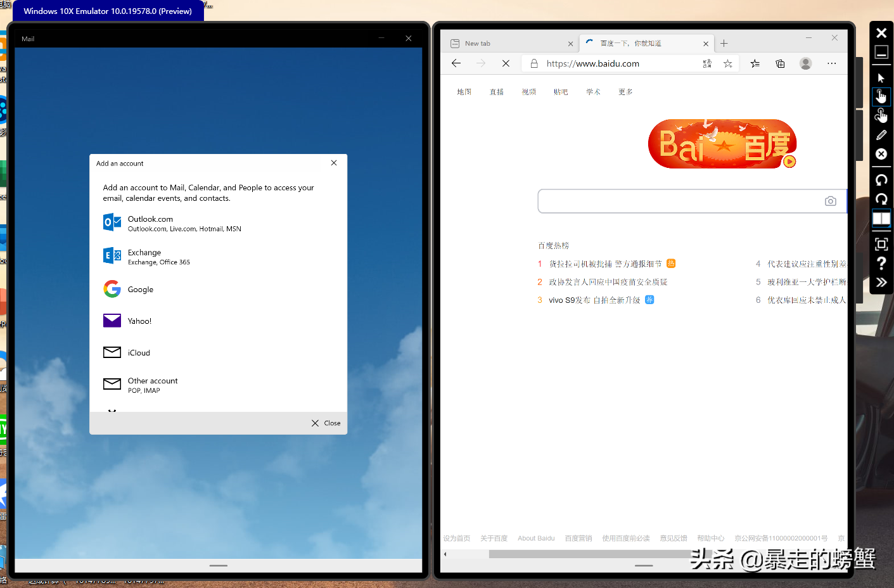Select the eraser input tool in emulator
The width and height of the screenshot is (894, 588).
(x=881, y=154)
